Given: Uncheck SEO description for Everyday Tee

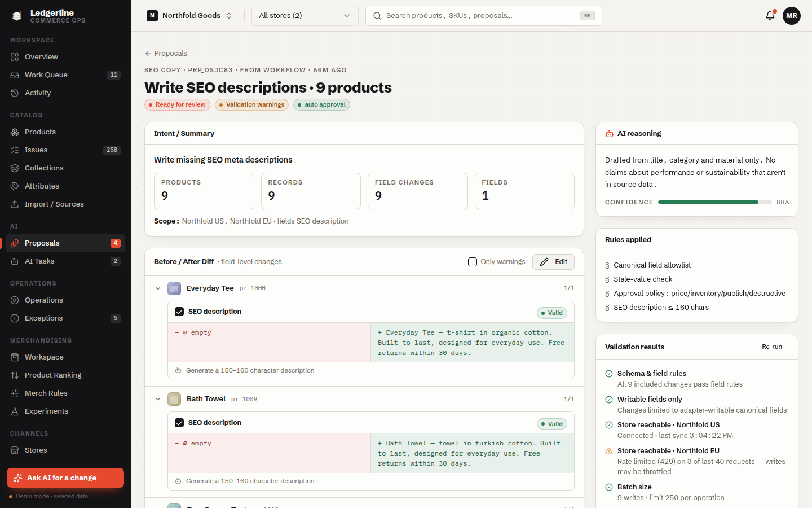Looking at the screenshot, I should [179, 312].
